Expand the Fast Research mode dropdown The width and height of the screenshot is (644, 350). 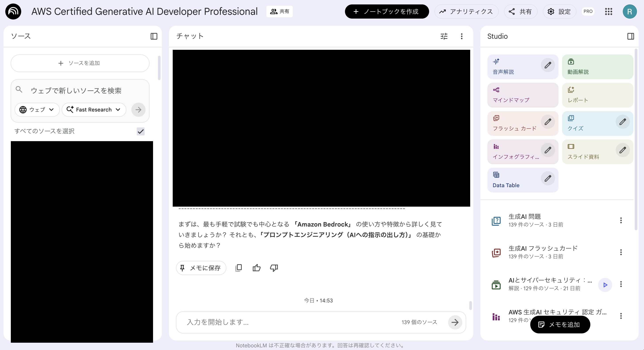click(x=94, y=110)
